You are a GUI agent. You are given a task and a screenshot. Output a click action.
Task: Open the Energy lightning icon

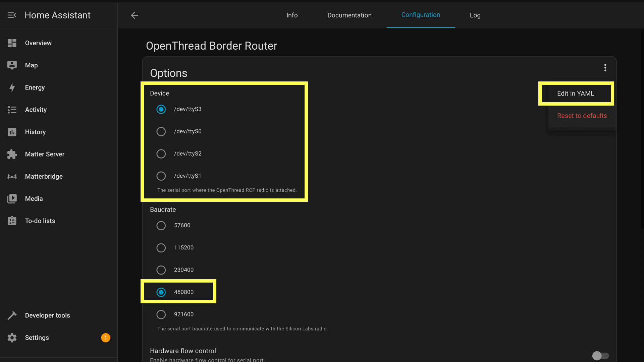[12, 87]
